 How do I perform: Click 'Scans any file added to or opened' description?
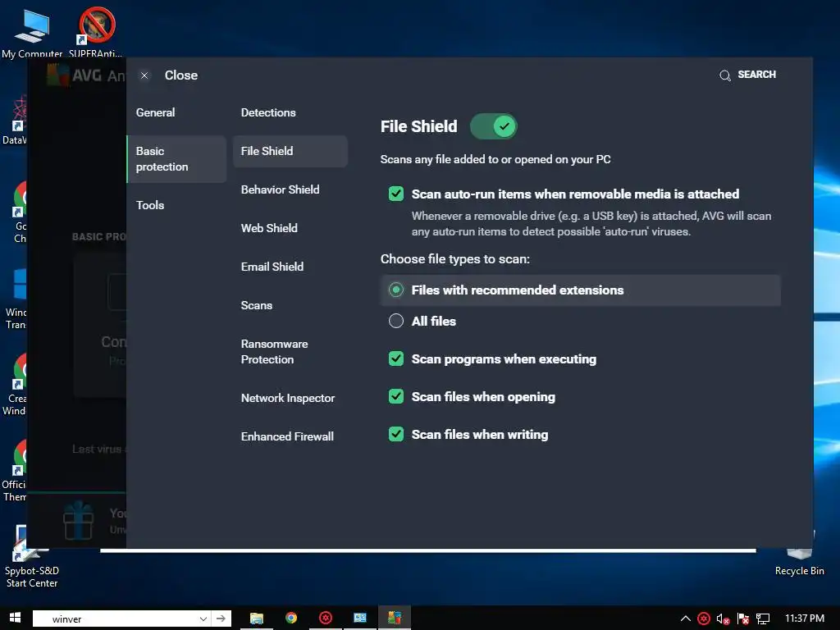(x=495, y=160)
